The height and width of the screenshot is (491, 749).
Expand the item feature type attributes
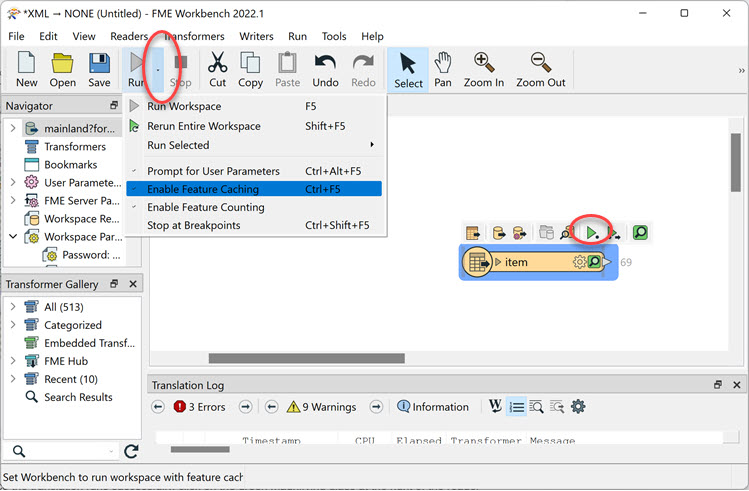pos(498,262)
